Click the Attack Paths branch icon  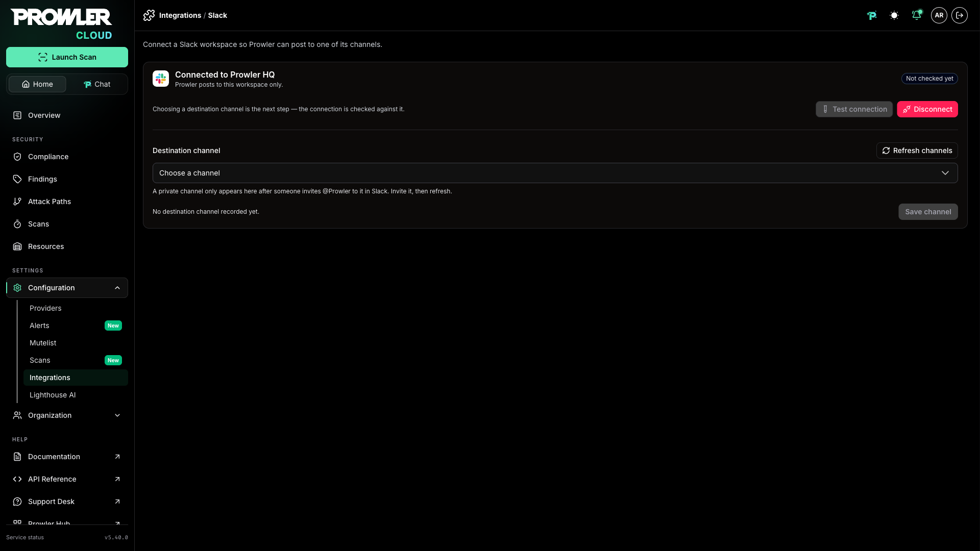[17, 202]
